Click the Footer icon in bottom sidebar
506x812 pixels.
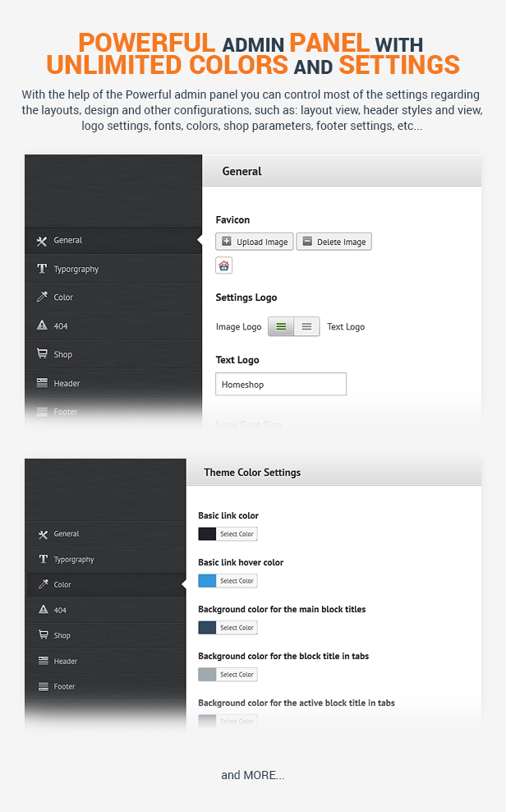[43, 686]
